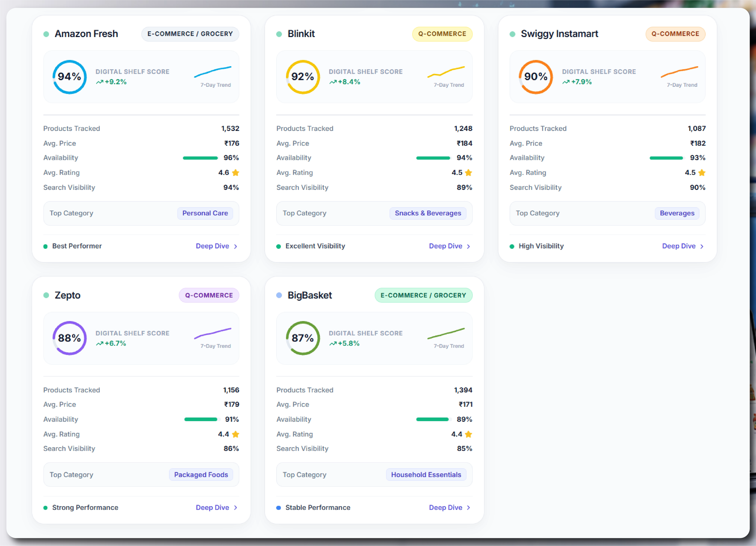Click Swiggy Instamart Q-Commerce badge

coord(676,34)
